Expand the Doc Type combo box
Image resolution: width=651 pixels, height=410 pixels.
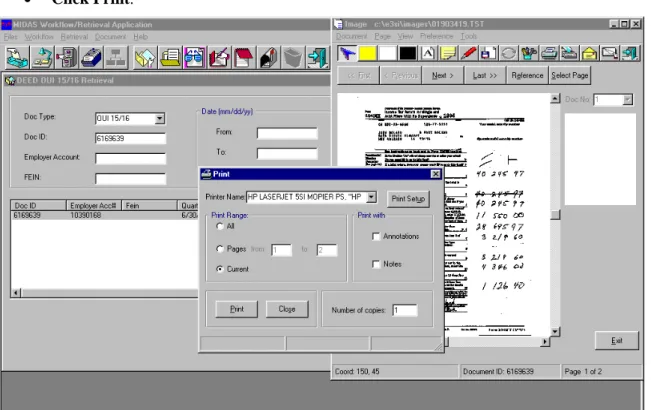[x=159, y=119]
